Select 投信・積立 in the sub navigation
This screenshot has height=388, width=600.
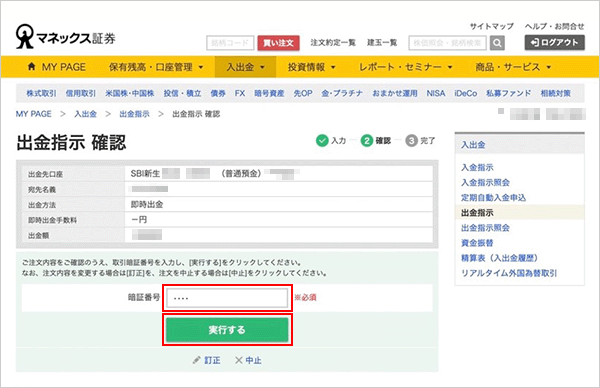[x=183, y=93]
